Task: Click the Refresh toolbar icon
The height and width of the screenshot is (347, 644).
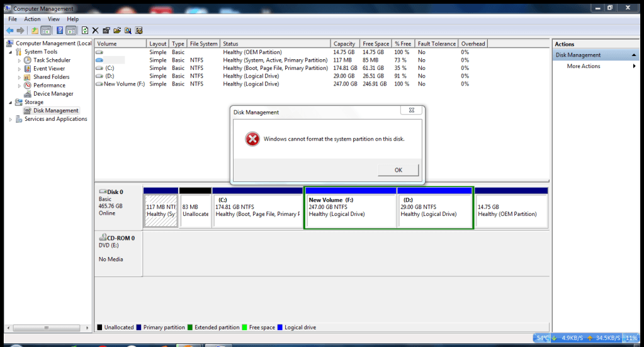Action: [84, 30]
